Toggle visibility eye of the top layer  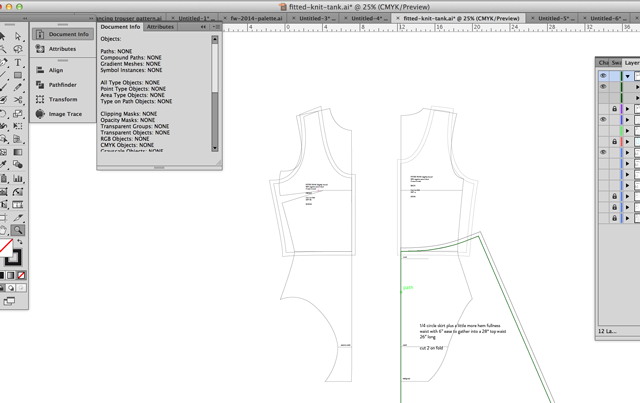[603, 76]
